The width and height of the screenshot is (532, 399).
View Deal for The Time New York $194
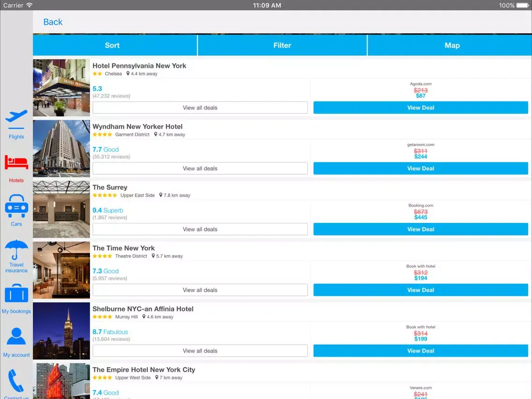point(421,290)
